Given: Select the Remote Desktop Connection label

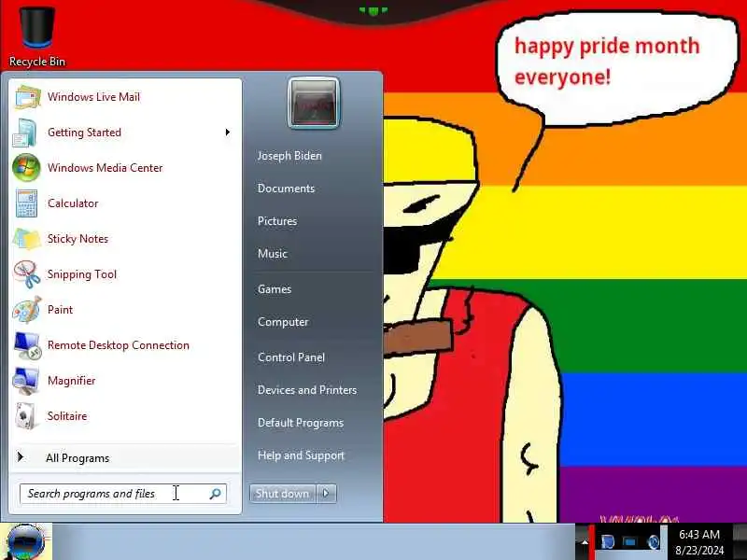Looking at the screenshot, I should pos(119,345).
